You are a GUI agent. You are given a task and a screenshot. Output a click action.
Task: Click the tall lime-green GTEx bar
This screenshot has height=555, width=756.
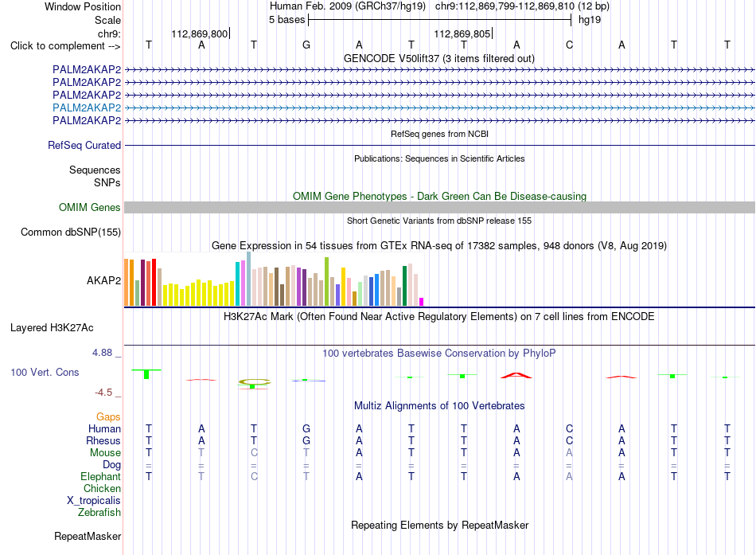[x=327, y=281]
